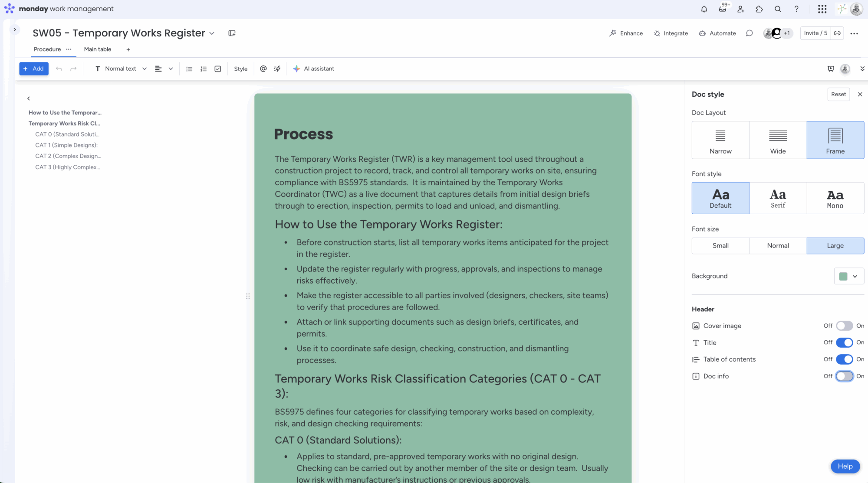Click the lightning slash commands icon

click(x=277, y=69)
